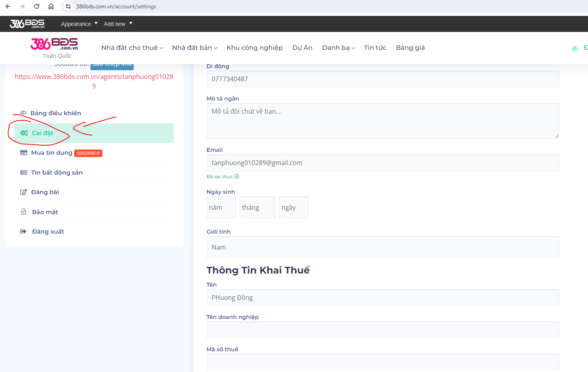Open the Tin tức menu item
Viewport: 588px width, 372px height.
pos(375,47)
